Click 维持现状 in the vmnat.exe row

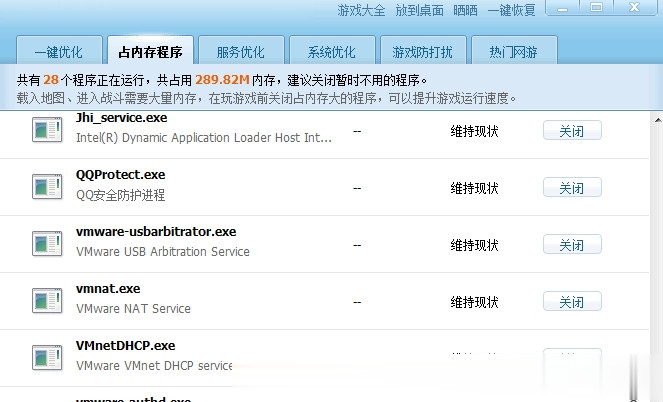tap(474, 302)
